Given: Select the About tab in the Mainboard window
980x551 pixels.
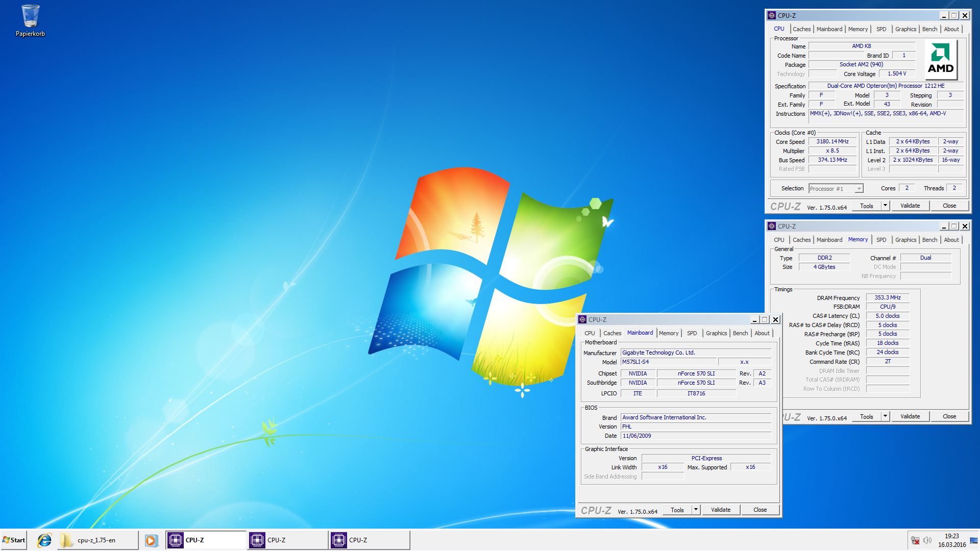Looking at the screenshot, I should (x=762, y=333).
